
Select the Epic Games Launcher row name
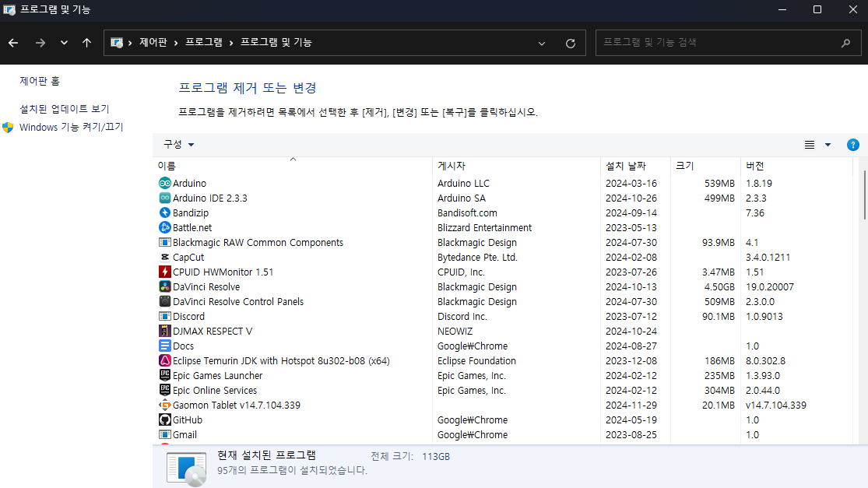point(217,376)
